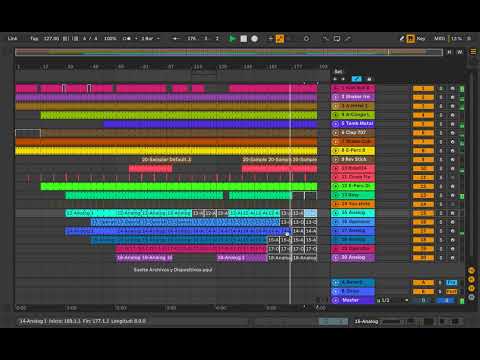The height and width of the screenshot is (360, 480).
Task: Click the 4 / 4 time signature field
Action: (x=90, y=39)
